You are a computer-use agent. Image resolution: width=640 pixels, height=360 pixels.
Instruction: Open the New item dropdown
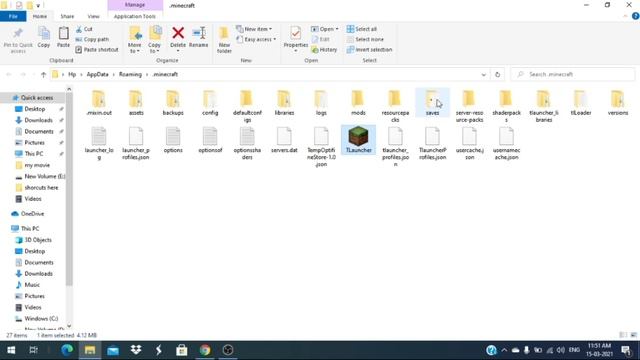point(254,29)
